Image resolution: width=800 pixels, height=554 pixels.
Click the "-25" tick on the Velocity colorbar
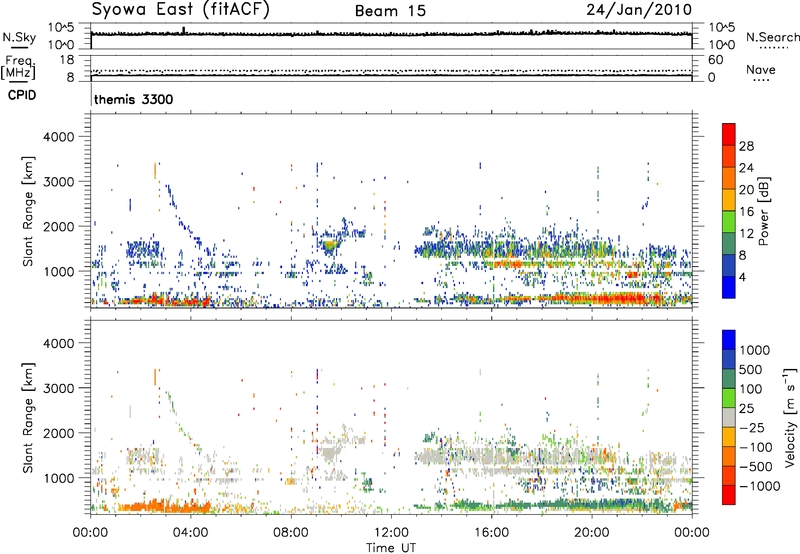(x=751, y=427)
